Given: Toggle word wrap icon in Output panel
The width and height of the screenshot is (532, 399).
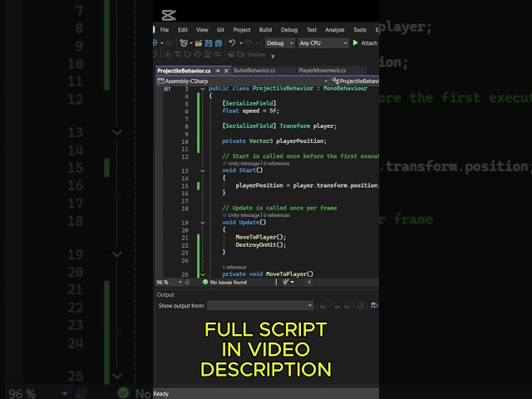Looking at the screenshot, I should (375, 305).
